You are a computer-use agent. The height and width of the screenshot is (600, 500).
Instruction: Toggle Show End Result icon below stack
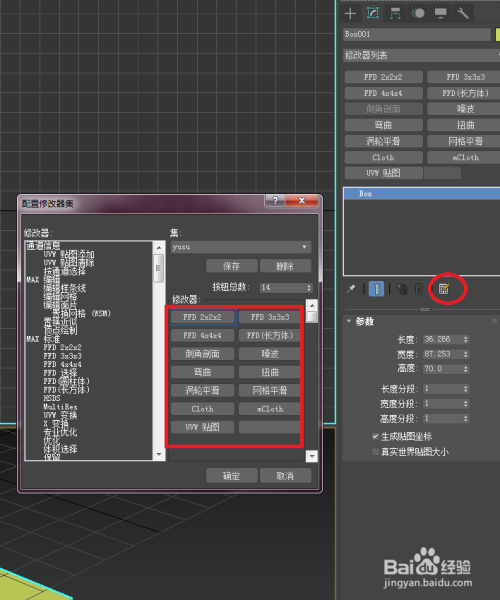376,289
